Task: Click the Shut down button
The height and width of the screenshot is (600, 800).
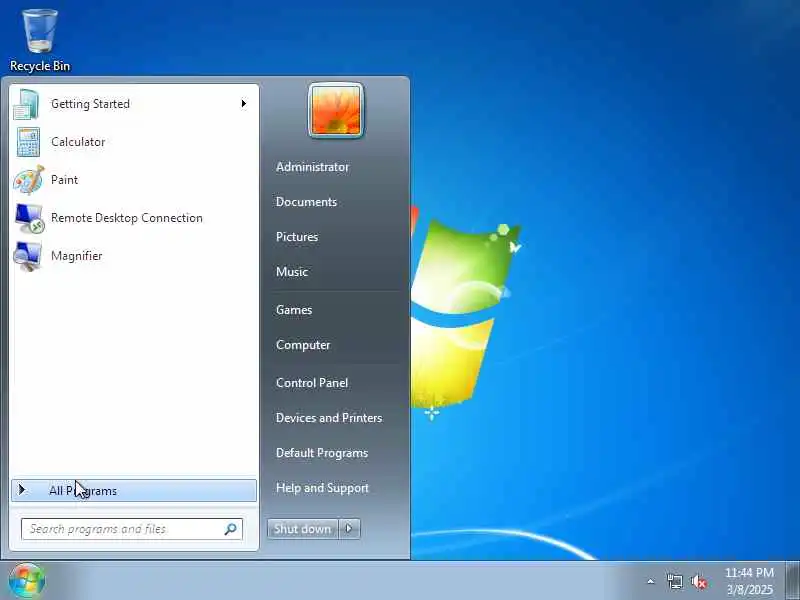Action: pyautogui.click(x=303, y=529)
